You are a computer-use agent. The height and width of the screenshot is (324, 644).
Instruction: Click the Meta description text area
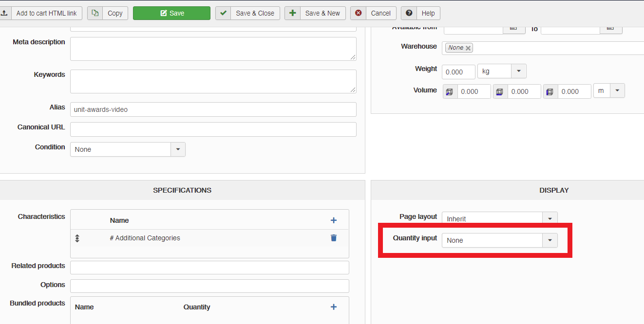pyautogui.click(x=213, y=49)
